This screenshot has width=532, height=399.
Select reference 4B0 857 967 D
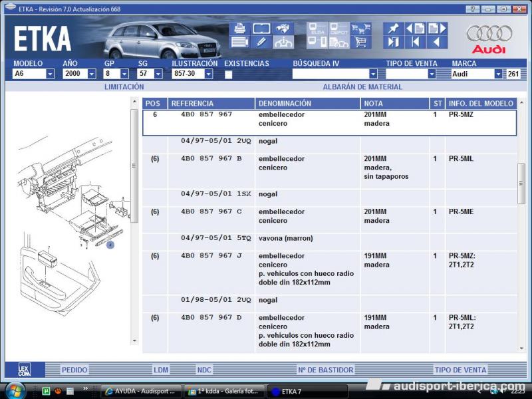click(x=211, y=318)
